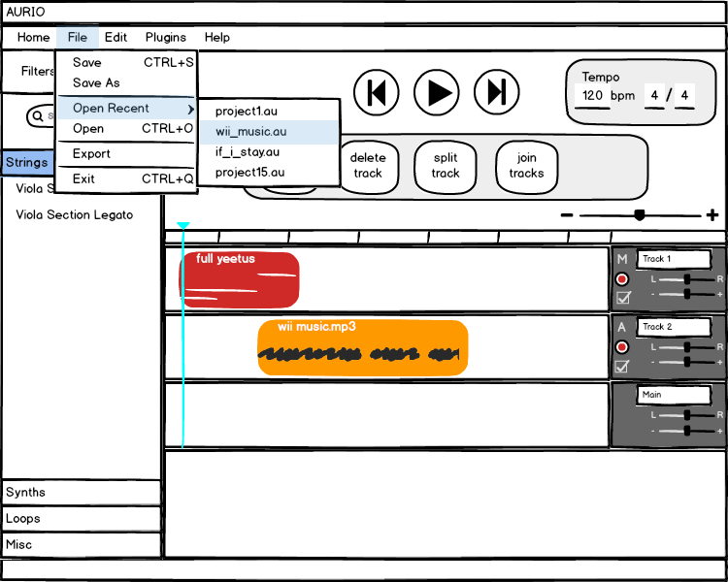Expand the Loops category

point(82,518)
